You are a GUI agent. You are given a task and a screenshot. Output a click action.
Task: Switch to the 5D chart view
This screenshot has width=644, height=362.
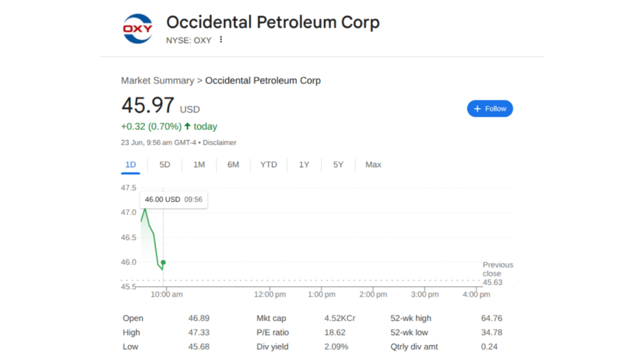tap(164, 165)
